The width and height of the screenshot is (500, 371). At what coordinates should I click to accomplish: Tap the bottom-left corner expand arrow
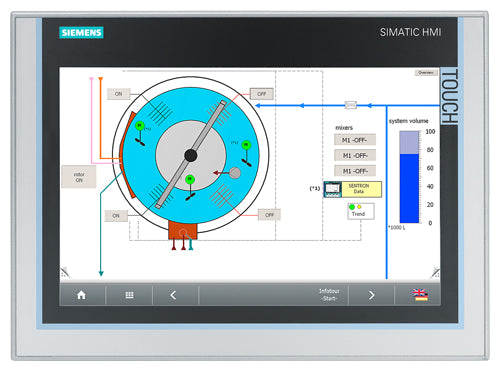(x=65, y=272)
